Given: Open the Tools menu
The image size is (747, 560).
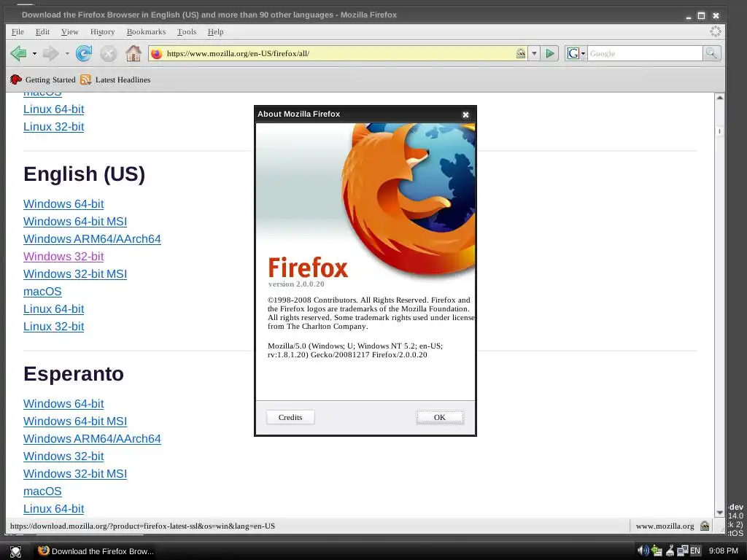Looking at the screenshot, I should 187,32.
